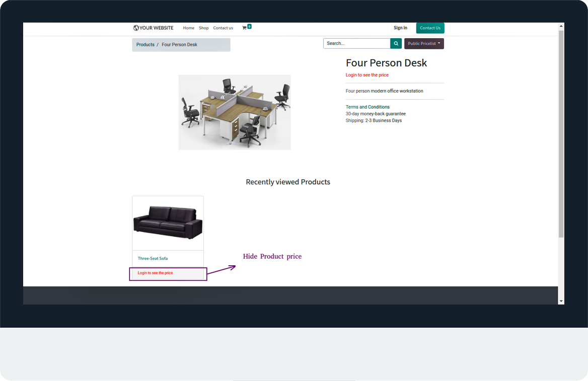Click the green Contact Us button
This screenshot has height=381, width=588.
430,28
